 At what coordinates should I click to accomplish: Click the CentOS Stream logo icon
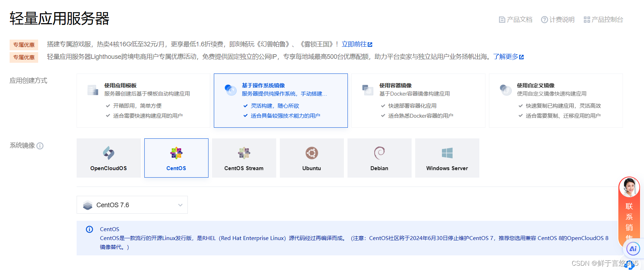click(x=244, y=153)
